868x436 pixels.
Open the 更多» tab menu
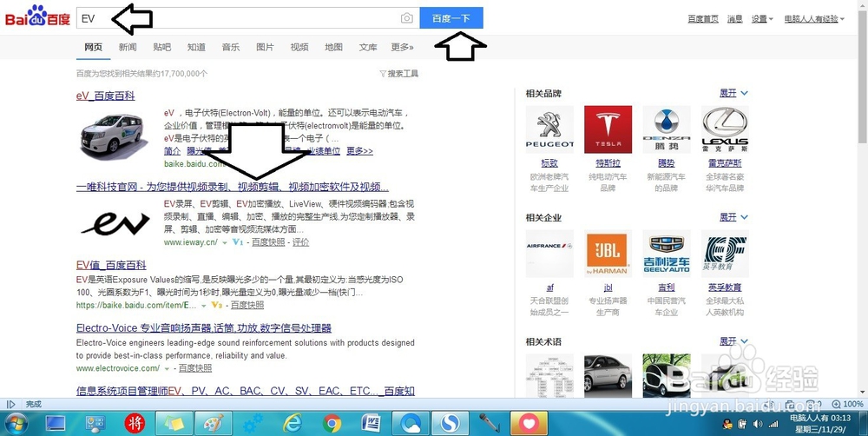click(x=402, y=47)
